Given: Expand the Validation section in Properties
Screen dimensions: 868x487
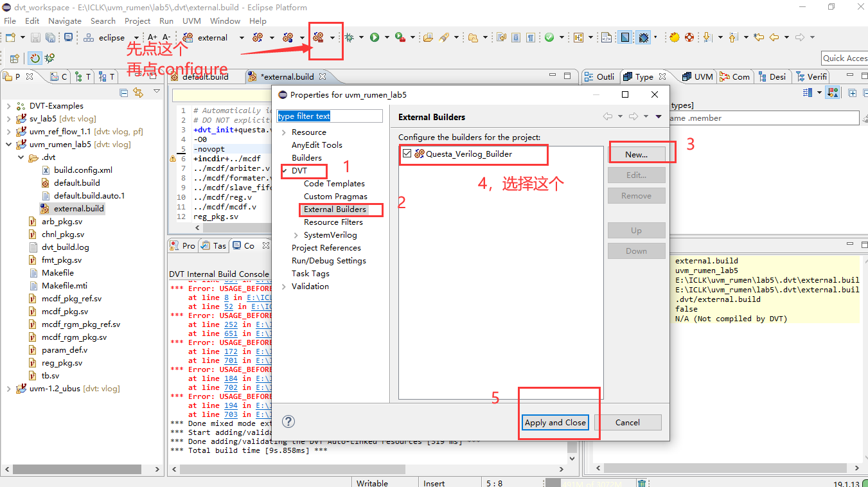Looking at the screenshot, I should (284, 287).
